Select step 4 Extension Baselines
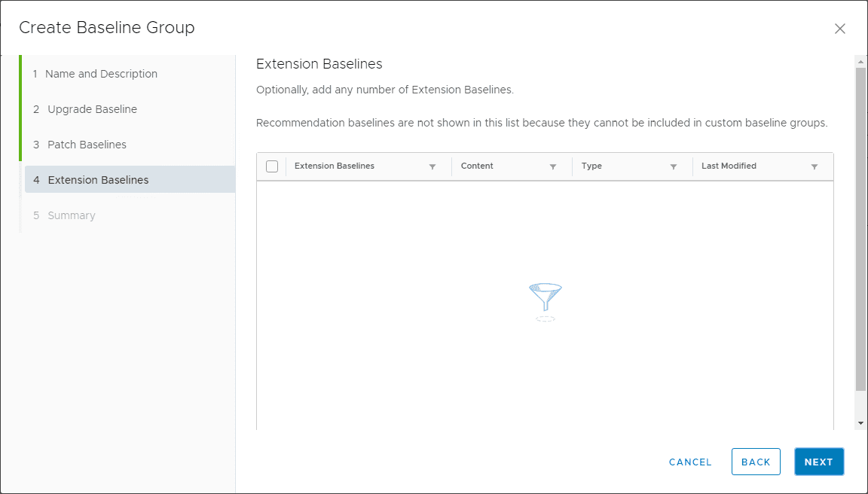 (98, 180)
